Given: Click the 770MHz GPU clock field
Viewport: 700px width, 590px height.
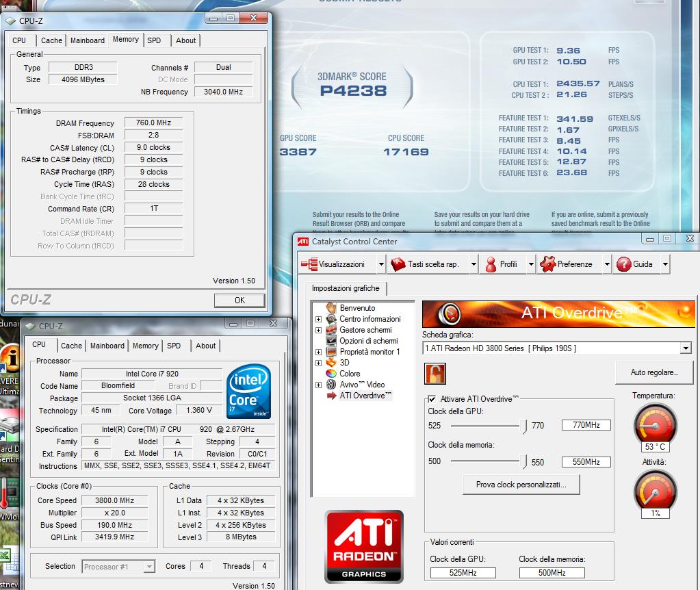Looking at the screenshot, I should coord(586,425).
